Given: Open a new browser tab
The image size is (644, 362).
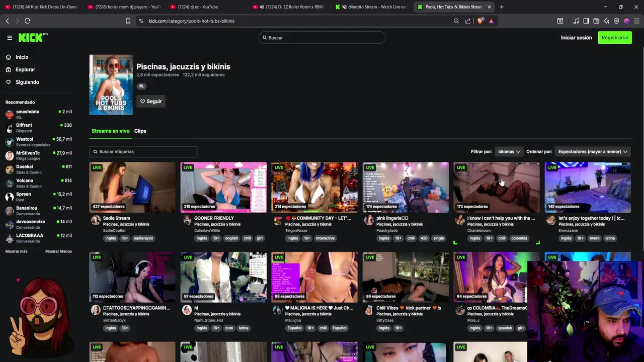Looking at the screenshot, I should click(x=502, y=7).
